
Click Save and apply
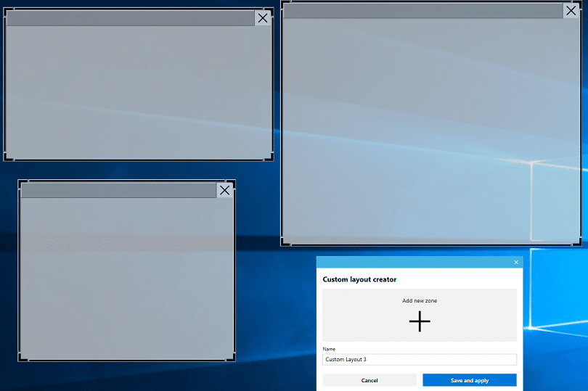pyautogui.click(x=469, y=380)
